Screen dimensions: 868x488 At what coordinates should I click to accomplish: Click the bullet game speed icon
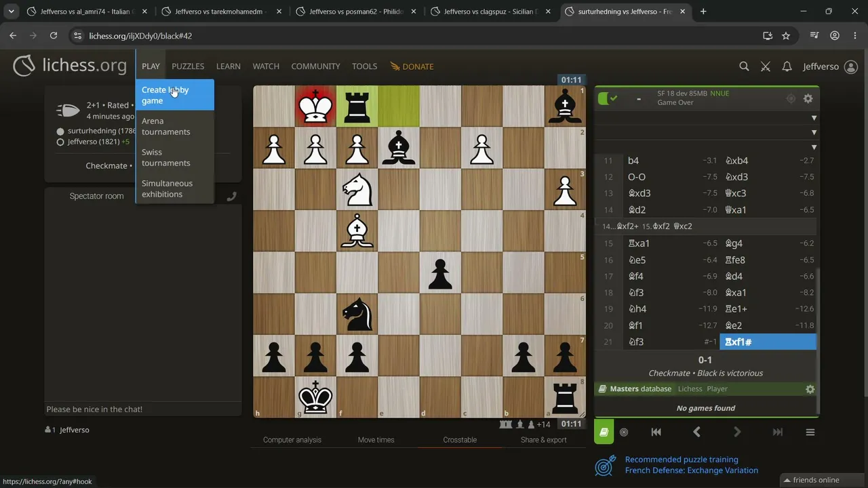(x=68, y=110)
